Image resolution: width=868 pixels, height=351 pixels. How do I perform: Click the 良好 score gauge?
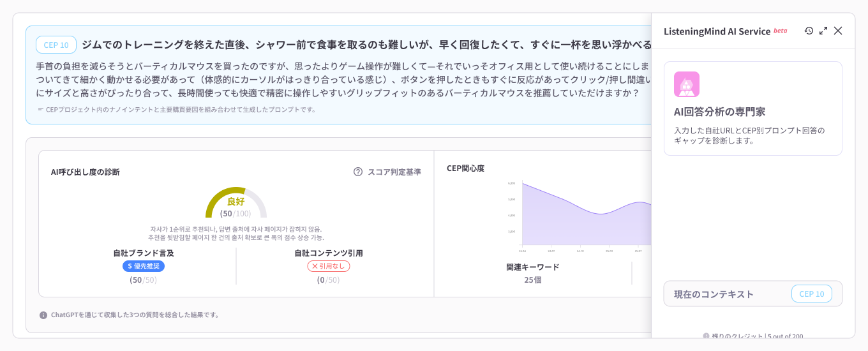tap(236, 202)
